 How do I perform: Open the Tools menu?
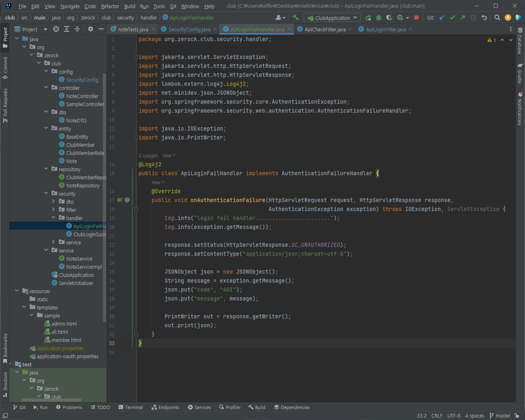tap(159, 6)
